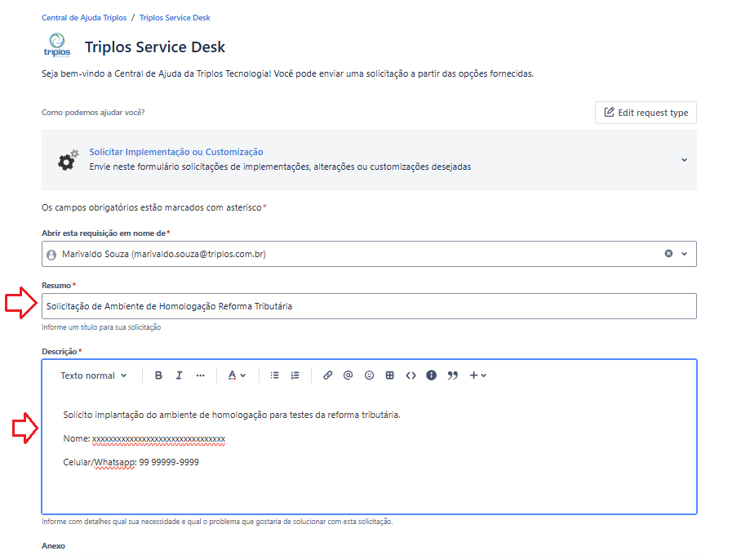The height and width of the screenshot is (560, 750).
Task: Click the Resumo title input field
Action: [369, 306]
